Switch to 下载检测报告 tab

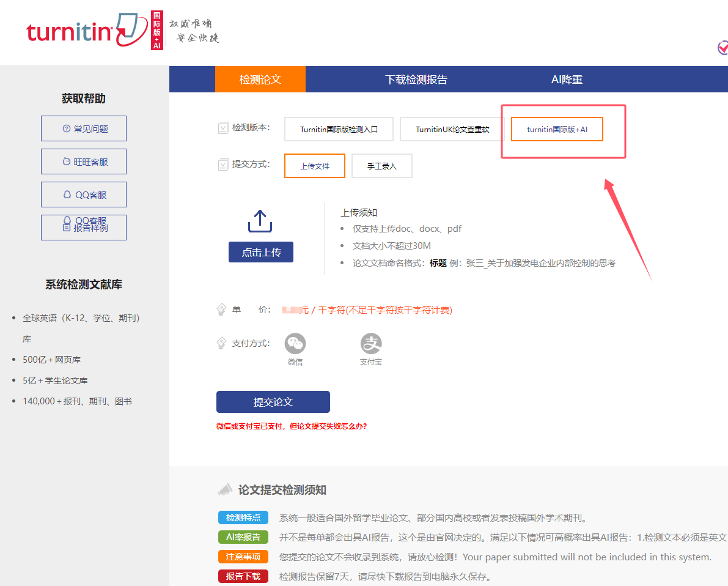point(416,80)
